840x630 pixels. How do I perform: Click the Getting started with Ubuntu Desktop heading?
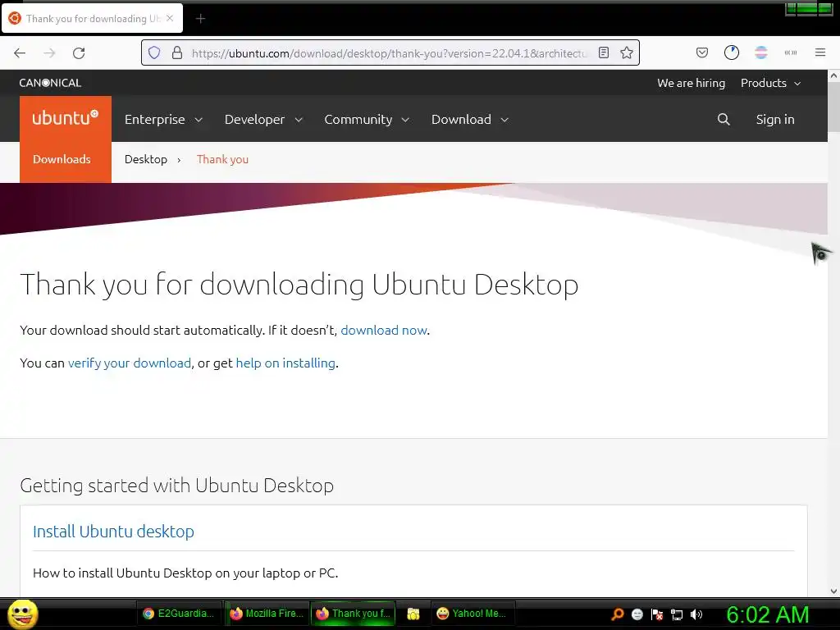pos(177,486)
